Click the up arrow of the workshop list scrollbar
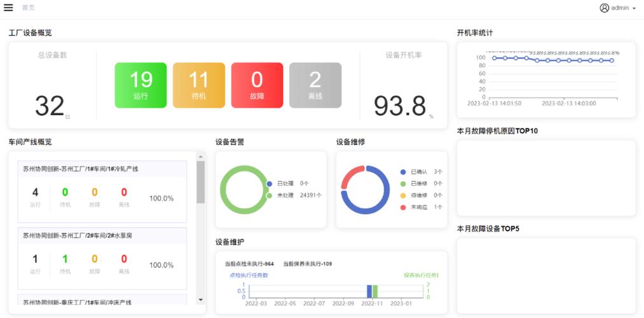 200,156
